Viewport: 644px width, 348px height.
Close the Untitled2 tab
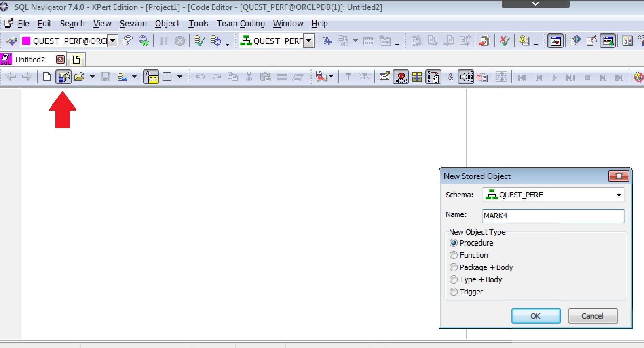point(60,59)
